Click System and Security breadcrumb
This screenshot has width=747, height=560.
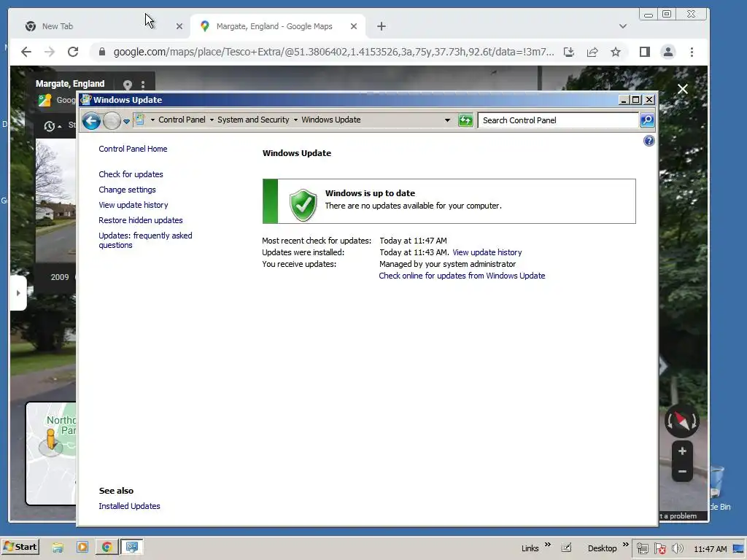(x=253, y=120)
